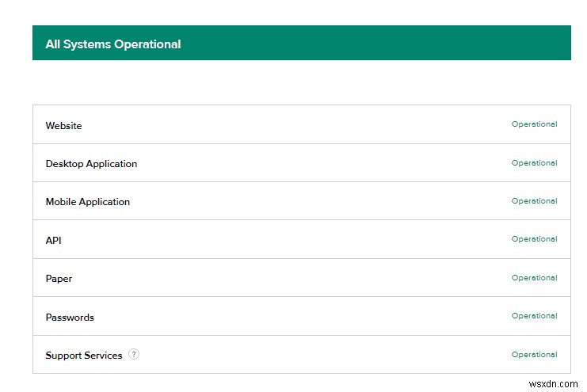Click the Passwords Operational status text

tap(534, 316)
